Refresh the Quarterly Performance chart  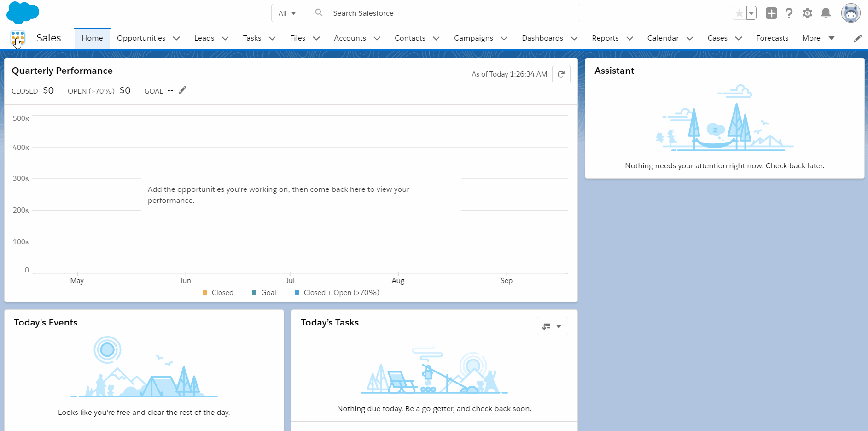pyautogui.click(x=561, y=74)
